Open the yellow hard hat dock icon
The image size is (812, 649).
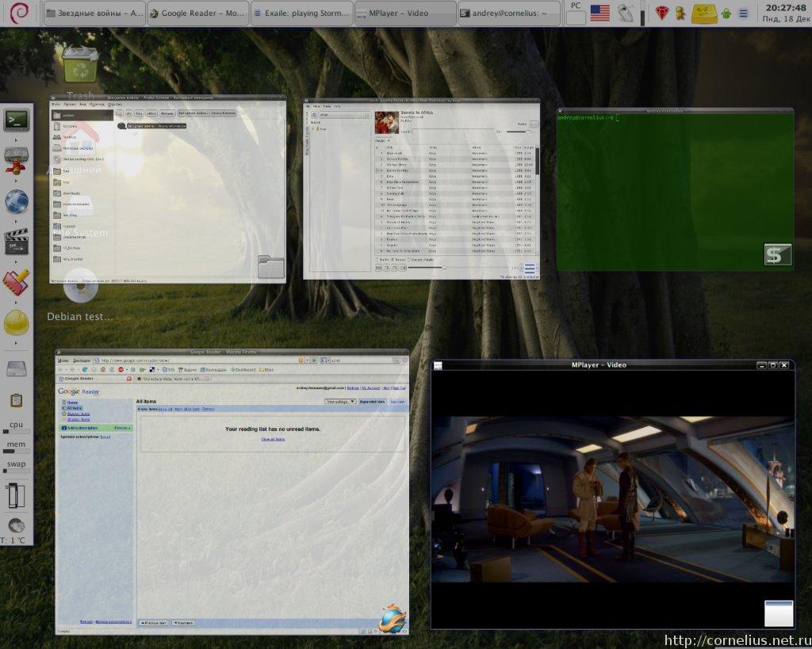click(17, 323)
